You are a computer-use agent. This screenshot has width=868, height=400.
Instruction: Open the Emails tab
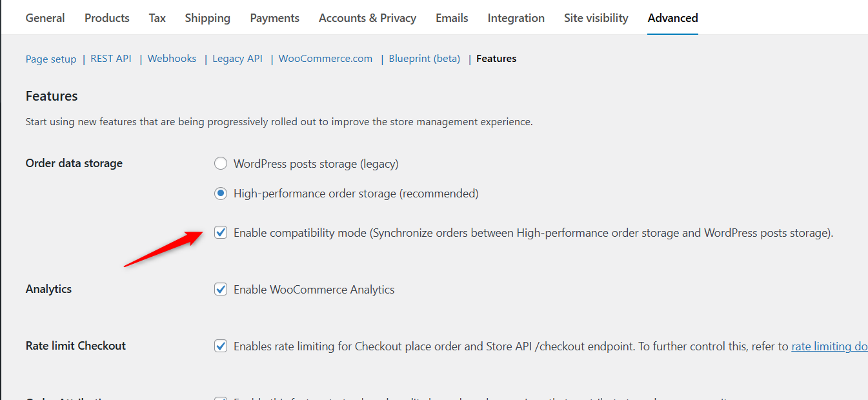coord(452,18)
